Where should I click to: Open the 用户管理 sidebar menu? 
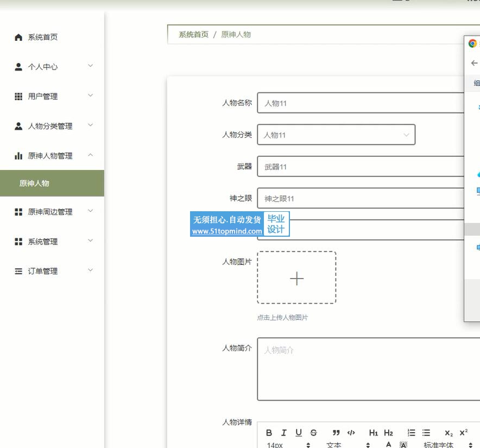point(52,97)
